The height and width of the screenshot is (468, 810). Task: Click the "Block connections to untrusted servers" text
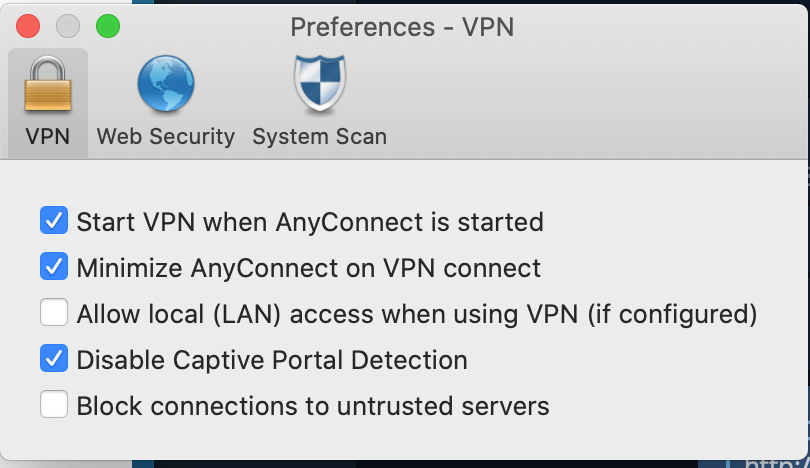click(x=313, y=406)
